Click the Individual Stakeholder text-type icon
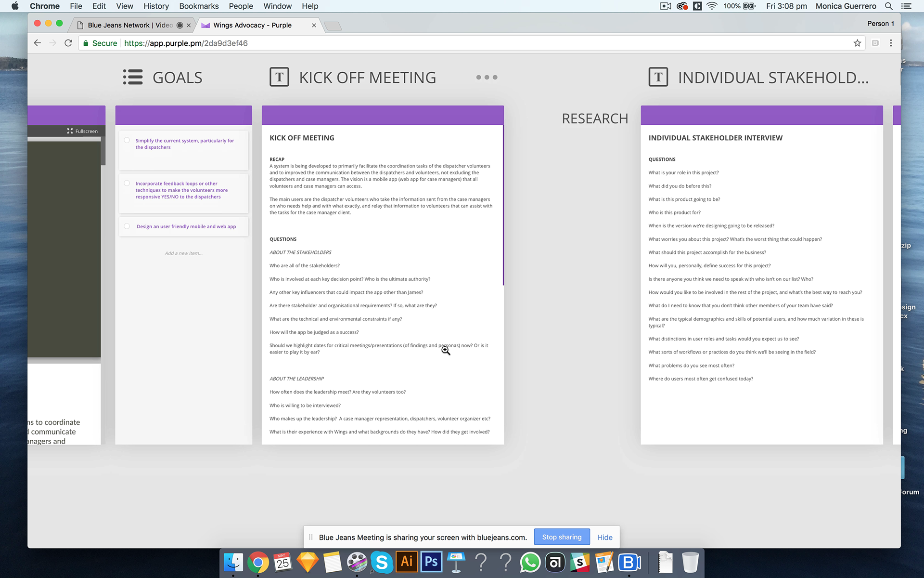 pos(658,77)
